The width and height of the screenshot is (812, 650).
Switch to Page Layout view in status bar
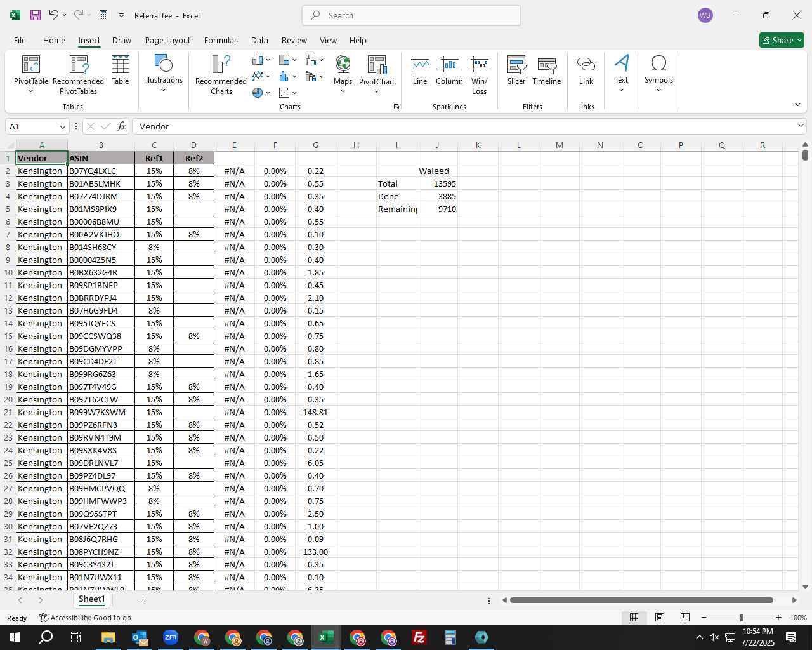660,618
